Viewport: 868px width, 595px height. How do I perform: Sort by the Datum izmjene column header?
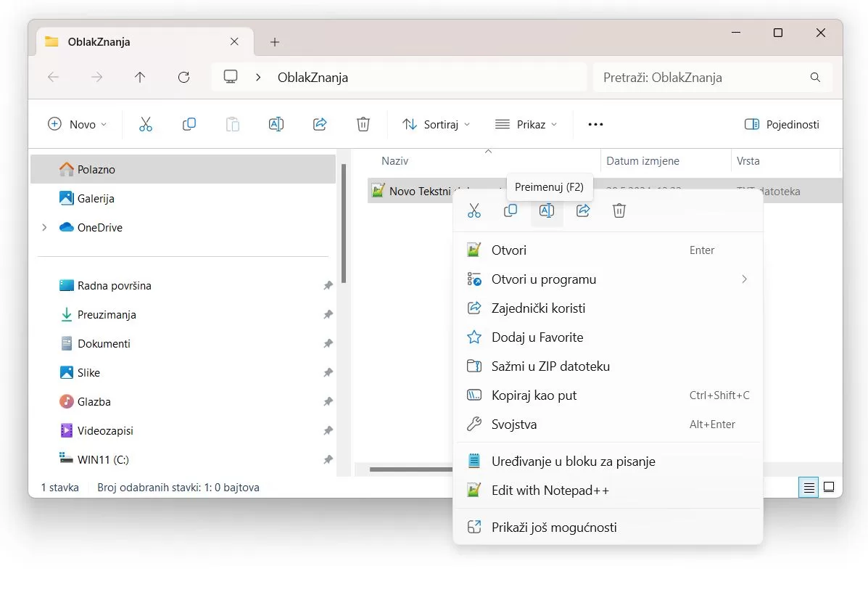pos(642,161)
